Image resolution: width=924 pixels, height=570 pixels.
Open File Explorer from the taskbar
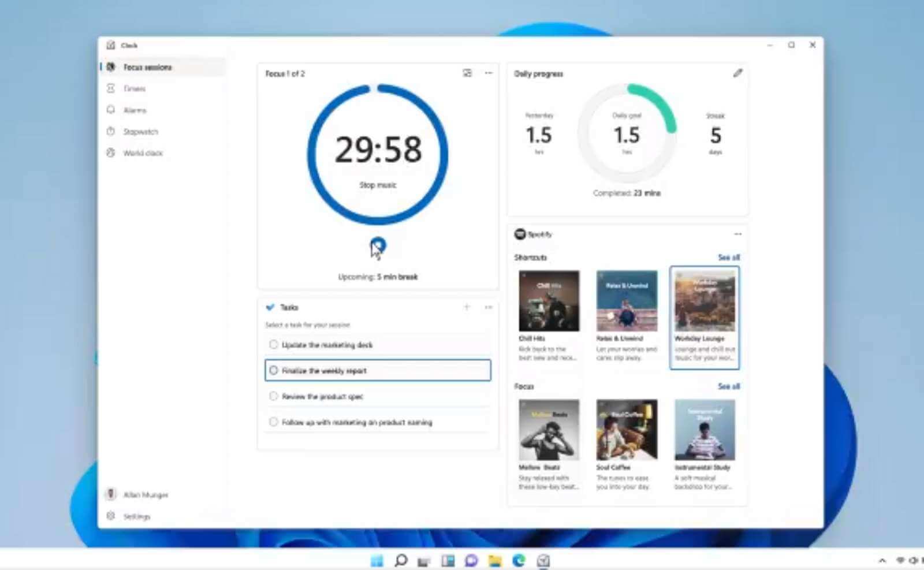(495, 560)
